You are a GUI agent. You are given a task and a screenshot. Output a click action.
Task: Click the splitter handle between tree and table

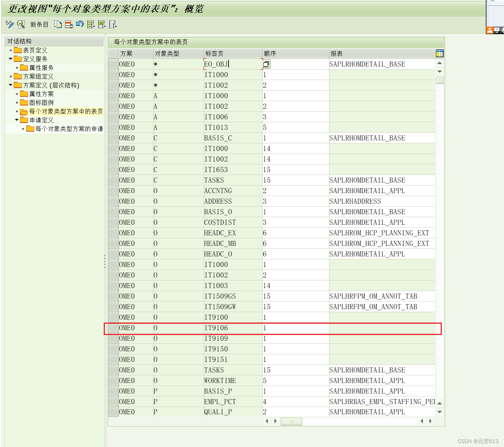(x=105, y=261)
